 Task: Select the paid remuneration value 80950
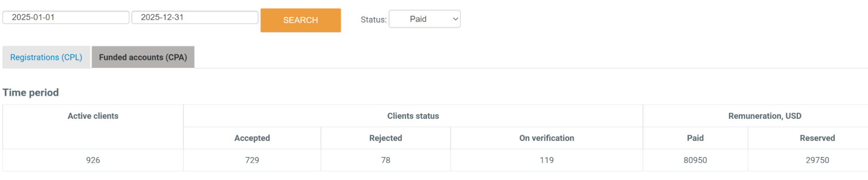pyautogui.click(x=695, y=160)
